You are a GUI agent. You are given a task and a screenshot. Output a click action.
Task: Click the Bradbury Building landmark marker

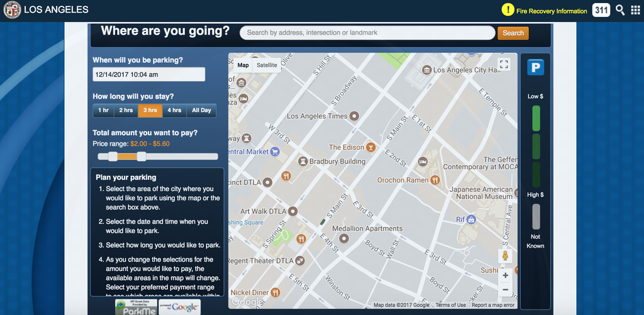(x=303, y=161)
